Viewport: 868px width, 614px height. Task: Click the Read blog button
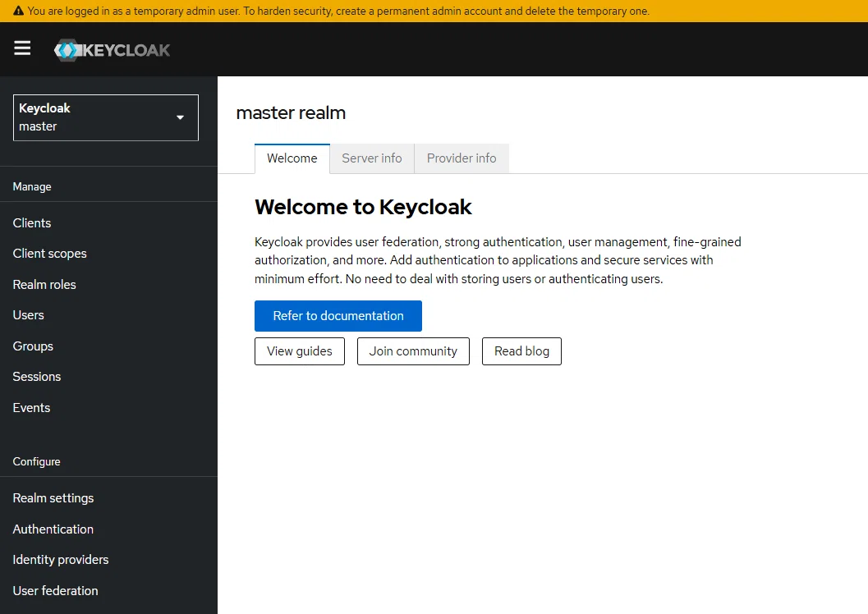[x=521, y=351]
